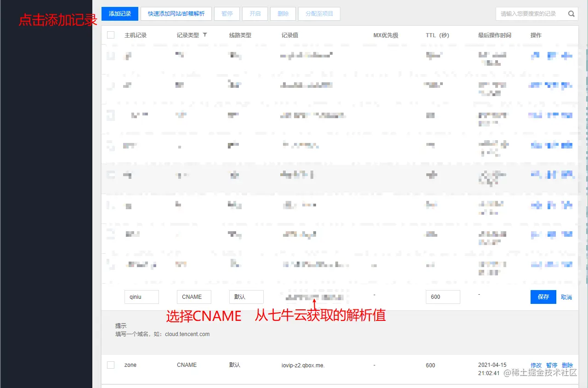Click the zone row TTL value 600
The height and width of the screenshot is (388, 588).
(x=430, y=365)
